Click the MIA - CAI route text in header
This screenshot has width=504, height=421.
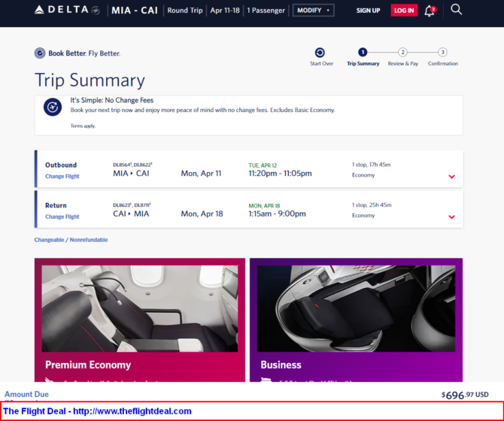[x=135, y=11]
